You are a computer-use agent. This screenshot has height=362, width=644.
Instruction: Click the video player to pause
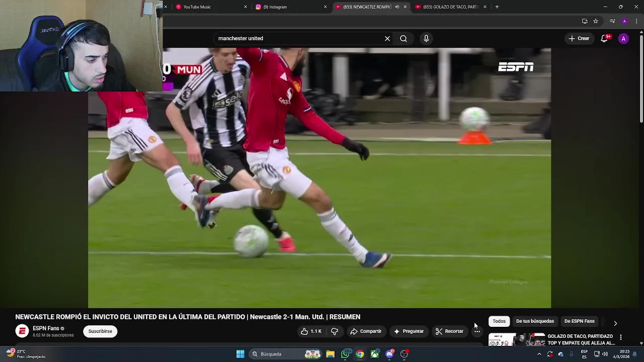[319, 178]
